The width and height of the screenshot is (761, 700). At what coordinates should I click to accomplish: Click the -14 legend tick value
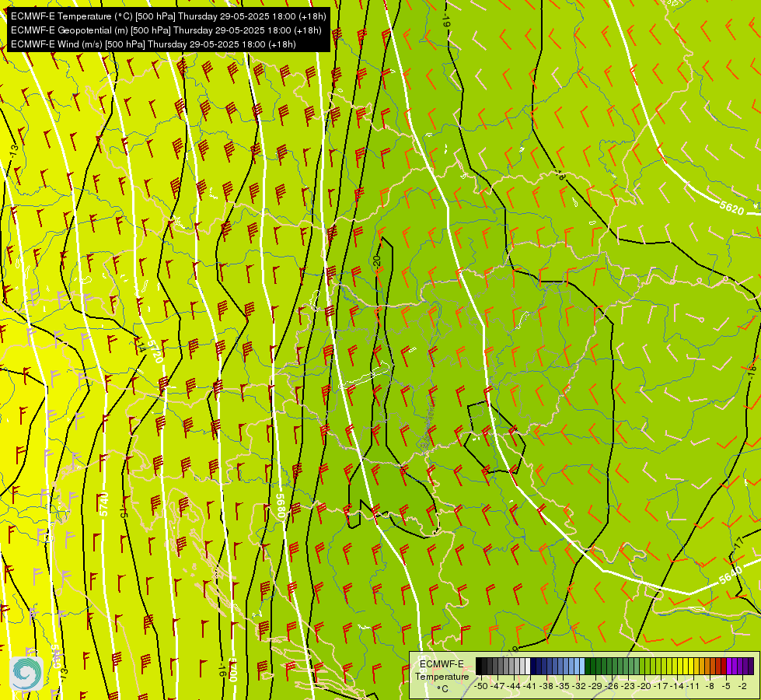click(x=677, y=686)
